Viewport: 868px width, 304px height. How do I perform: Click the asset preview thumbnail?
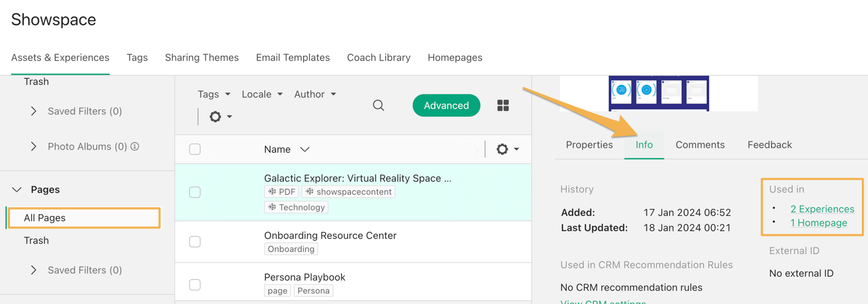tap(659, 94)
